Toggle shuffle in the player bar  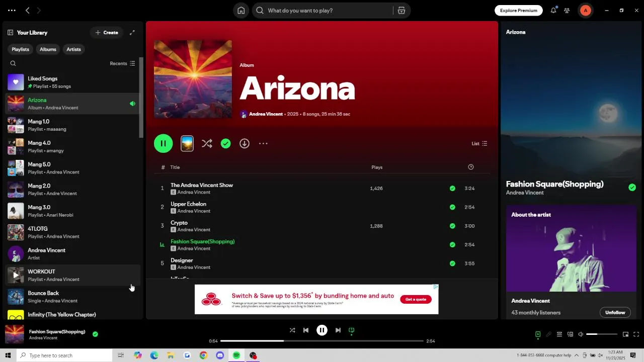click(x=292, y=330)
